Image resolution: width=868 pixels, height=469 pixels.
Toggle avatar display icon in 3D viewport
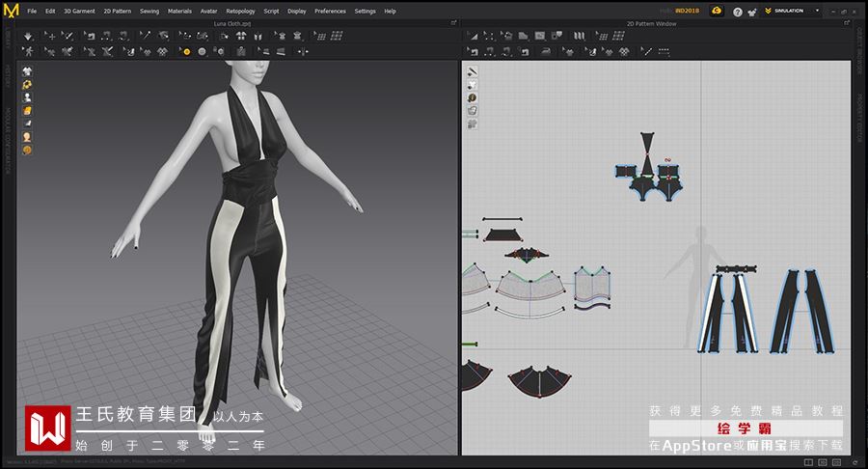28,97
